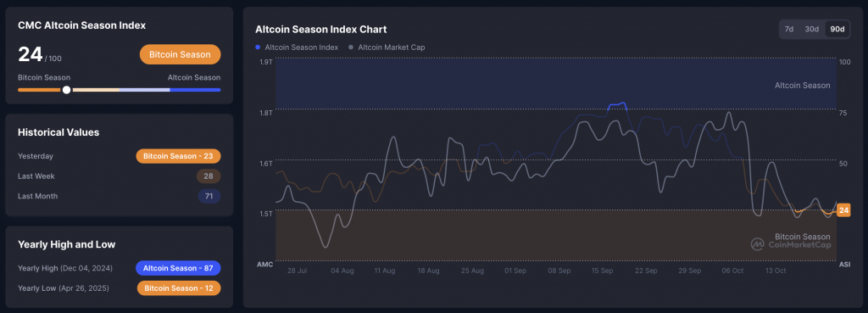Click the Last Week 28 badge
This screenshot has width=868, height=313.
pyautogui.click(x=209, y=176)
